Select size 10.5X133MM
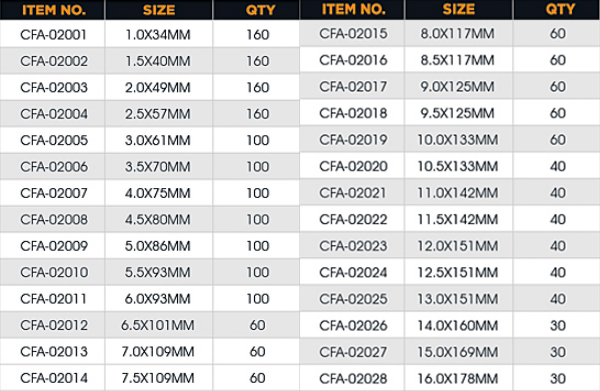The image size is (600, 391). (x=458, y=166)
